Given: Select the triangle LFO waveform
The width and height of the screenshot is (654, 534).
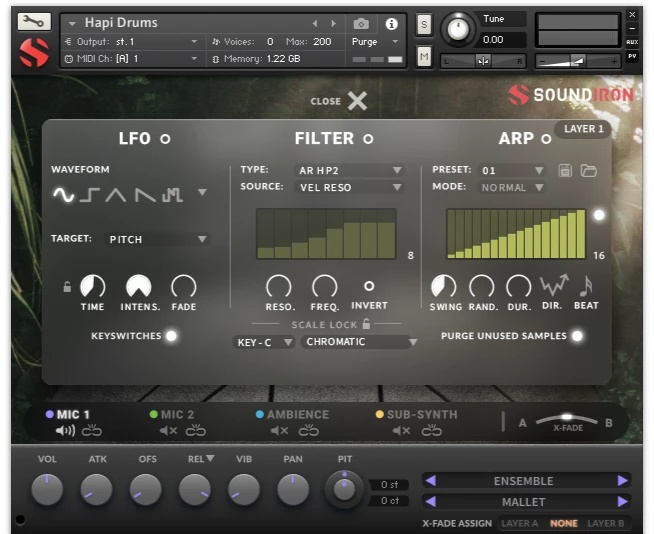Looking at the screenshot, I should [116, 194].
